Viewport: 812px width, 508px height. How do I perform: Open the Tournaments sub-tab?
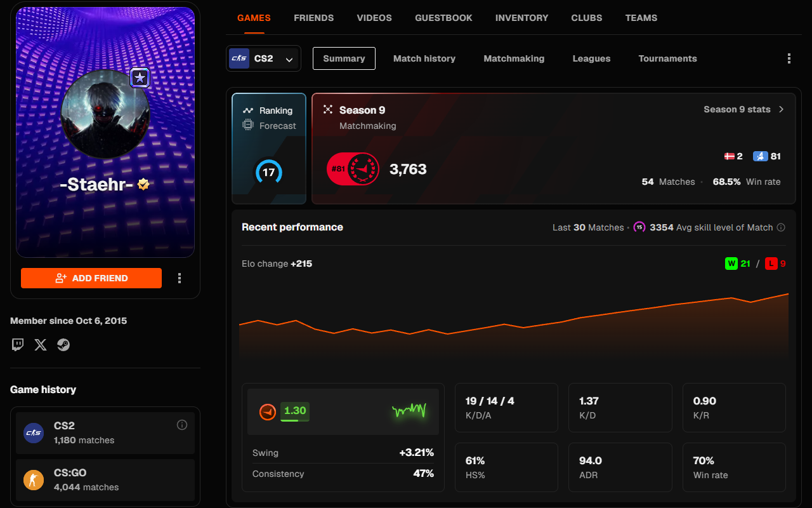click(x=668, y=58)
